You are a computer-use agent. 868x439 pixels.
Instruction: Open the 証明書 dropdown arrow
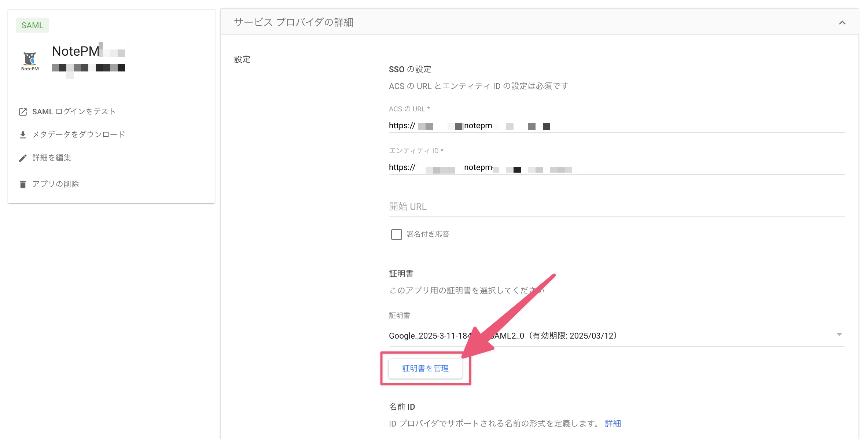[839, 335]
